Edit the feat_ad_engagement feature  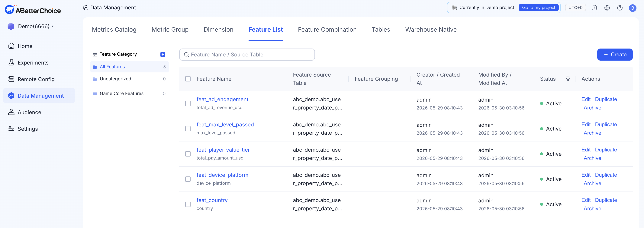586,99
